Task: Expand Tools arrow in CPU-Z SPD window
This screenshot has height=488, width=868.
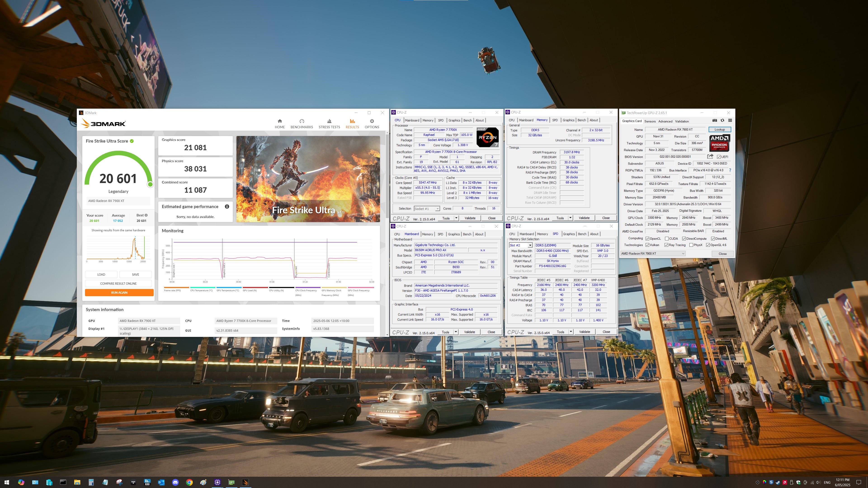Action: (x=571, y=332)
